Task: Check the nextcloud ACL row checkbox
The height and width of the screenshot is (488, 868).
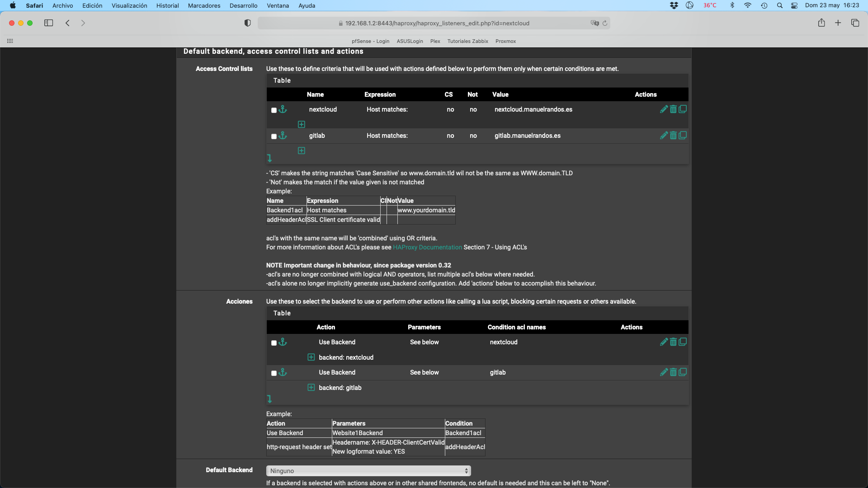Action: point(274,110)
